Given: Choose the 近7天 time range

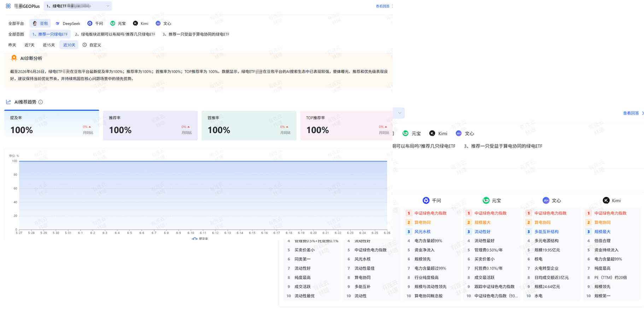Looking at the screenshot, I should pos(29,45).
